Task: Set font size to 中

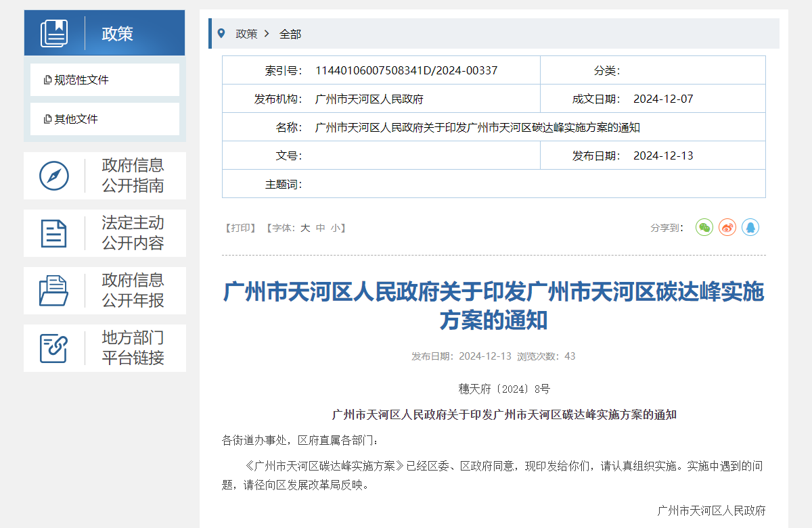Action: pyautogui.click(x=321, y=229)
